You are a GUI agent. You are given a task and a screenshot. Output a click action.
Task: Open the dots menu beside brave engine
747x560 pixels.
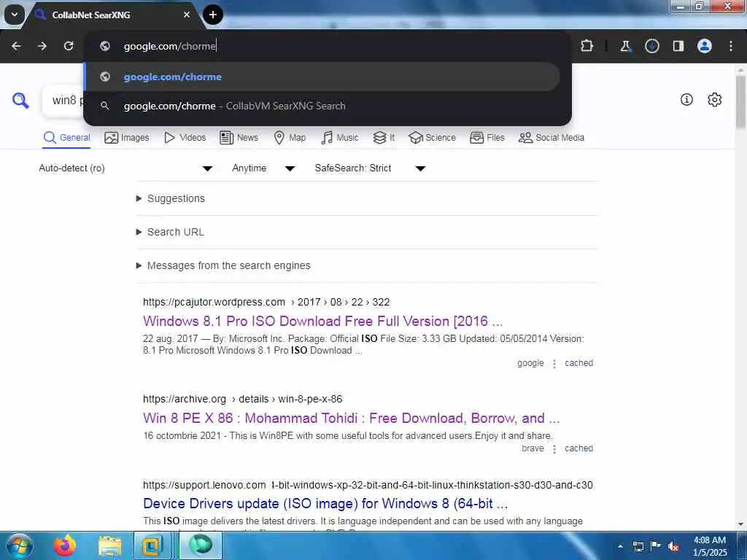554,449
